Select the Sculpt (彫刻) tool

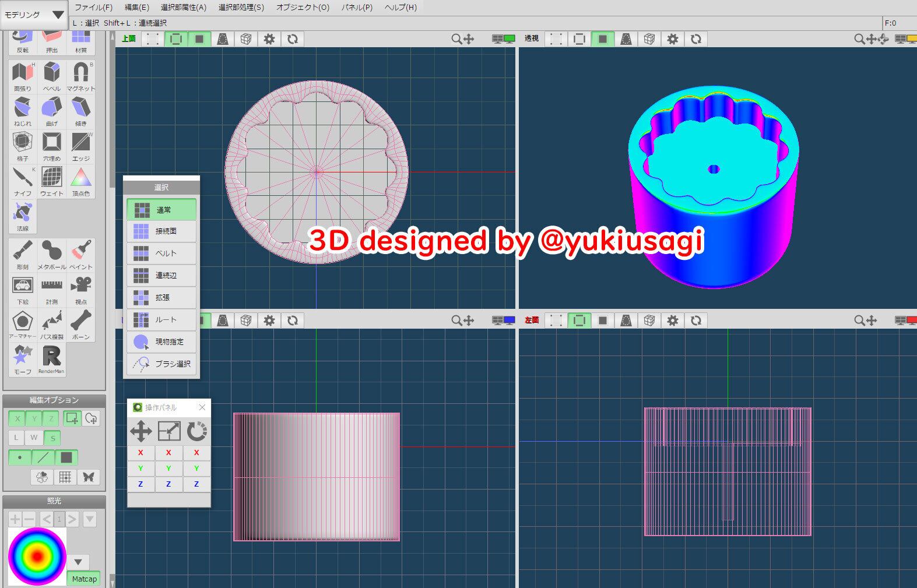tap(23, 255)
